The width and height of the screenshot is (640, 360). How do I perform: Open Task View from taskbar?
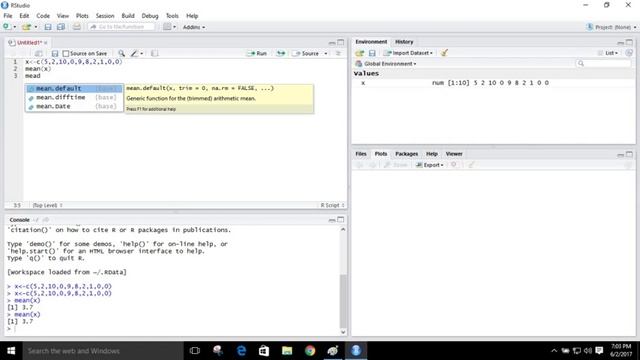[x=195, y=351]
